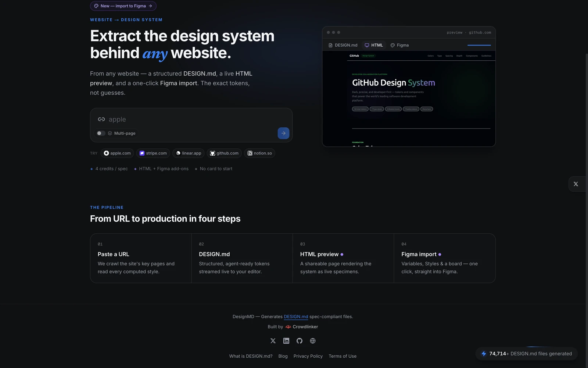The height and width of the screenshot is (368, 588).
Task: Open the globe website footer icon
Action: 313,341
